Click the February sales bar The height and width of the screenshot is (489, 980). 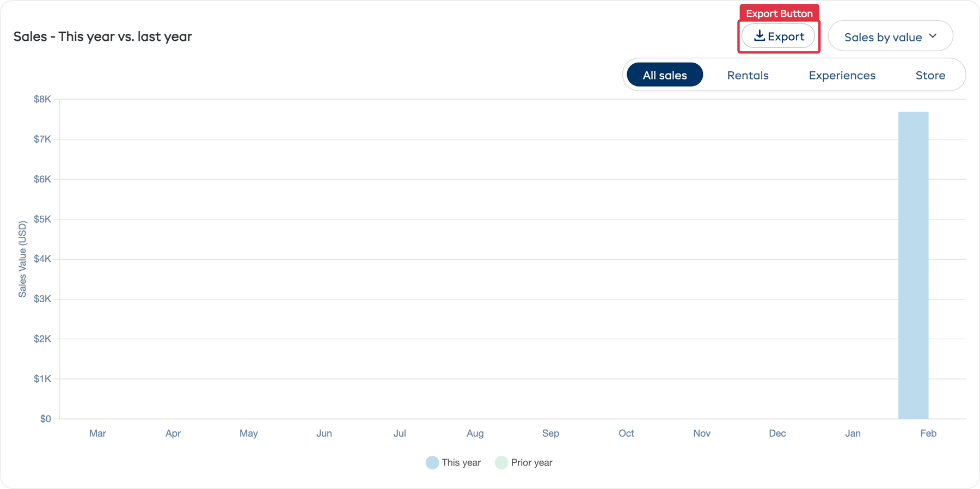(x=913, y=265)
